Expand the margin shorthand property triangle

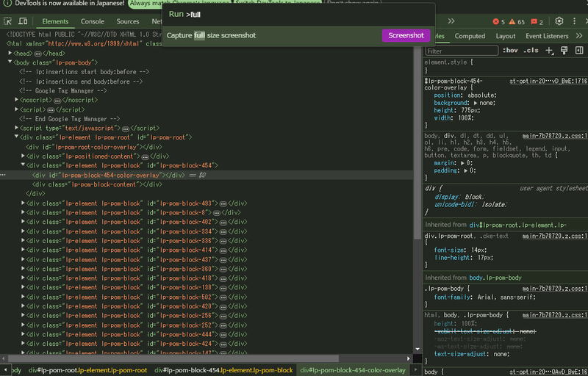pyautogui.click(x=463, y=163)
